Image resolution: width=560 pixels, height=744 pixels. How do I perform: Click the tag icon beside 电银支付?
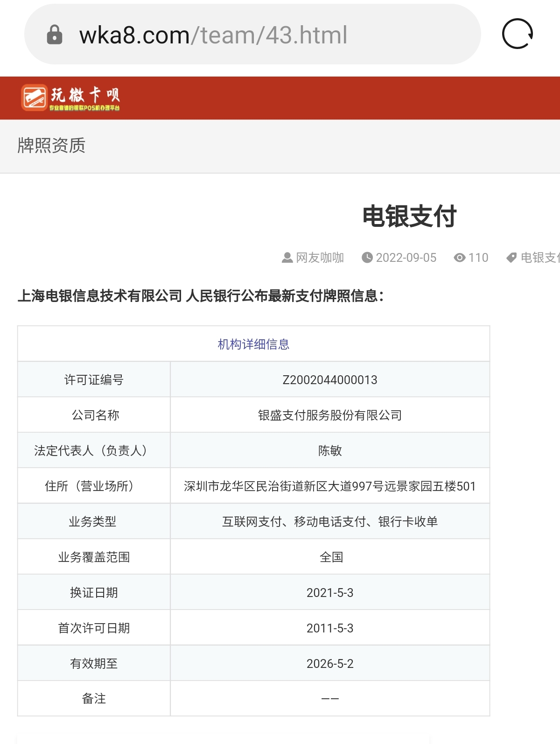(511, 258)
